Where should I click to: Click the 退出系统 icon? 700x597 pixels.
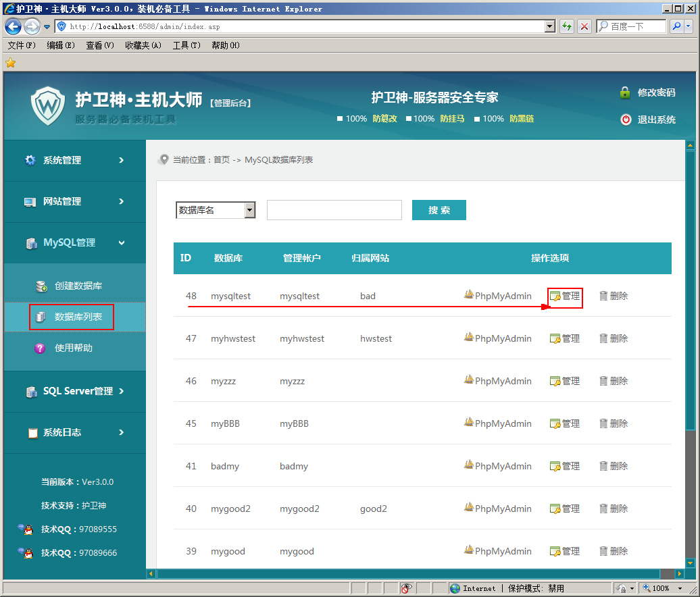[x=624, y=120]
